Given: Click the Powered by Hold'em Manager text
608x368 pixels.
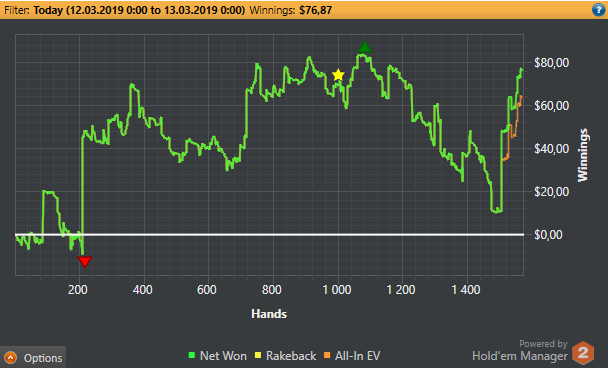Looking at the screenshot, I should 520,350.
